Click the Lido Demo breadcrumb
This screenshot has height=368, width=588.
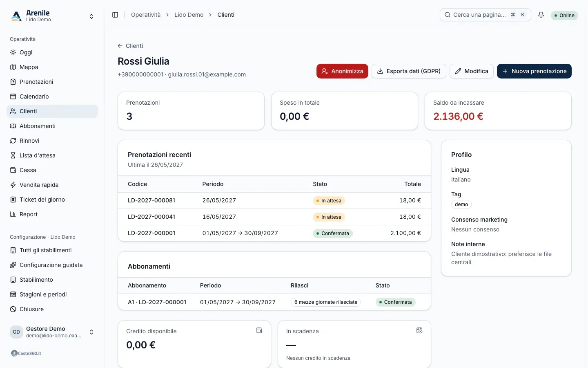(x=189, y=15)
